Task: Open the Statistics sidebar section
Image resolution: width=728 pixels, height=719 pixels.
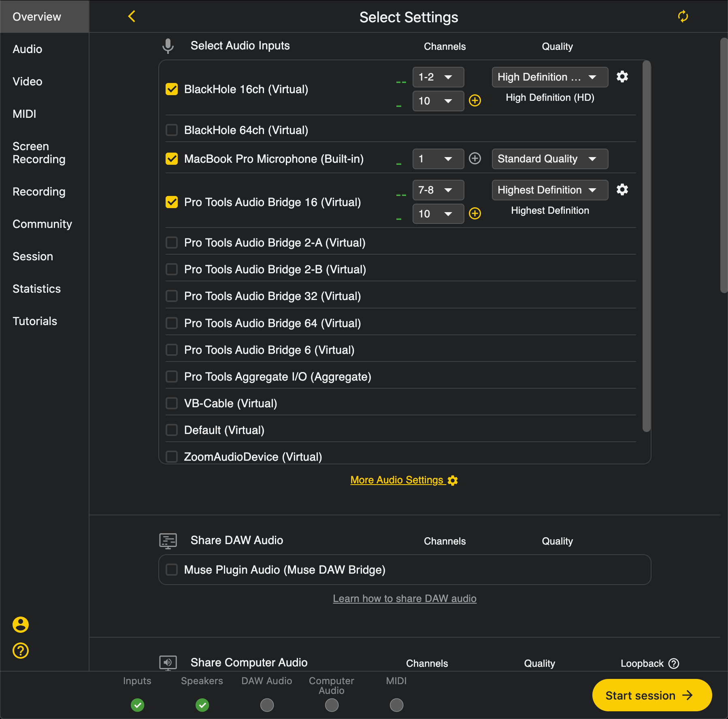Action: (x=36, y=289)
